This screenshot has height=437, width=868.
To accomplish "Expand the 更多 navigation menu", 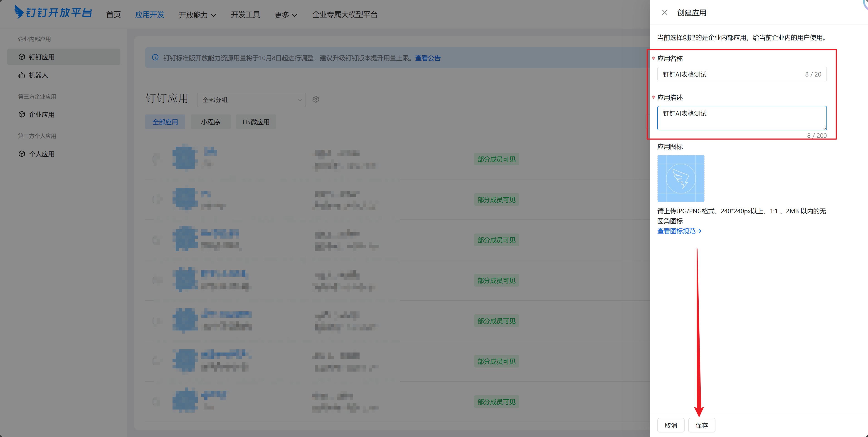I will coord(285,15).
